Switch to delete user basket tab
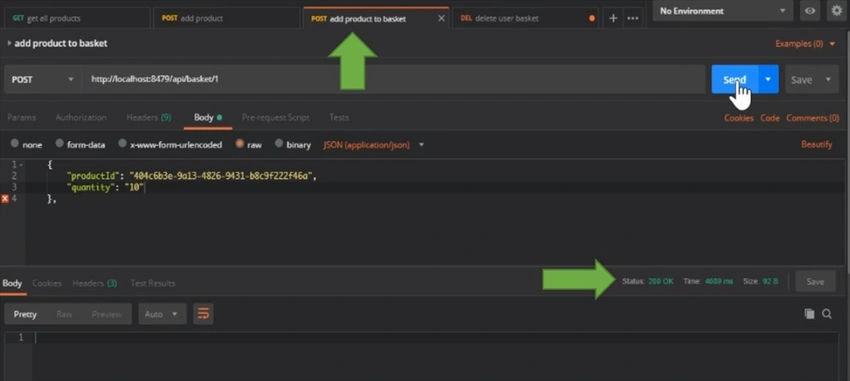The width and height of the screenshot is (850, 381). point(526,18)
